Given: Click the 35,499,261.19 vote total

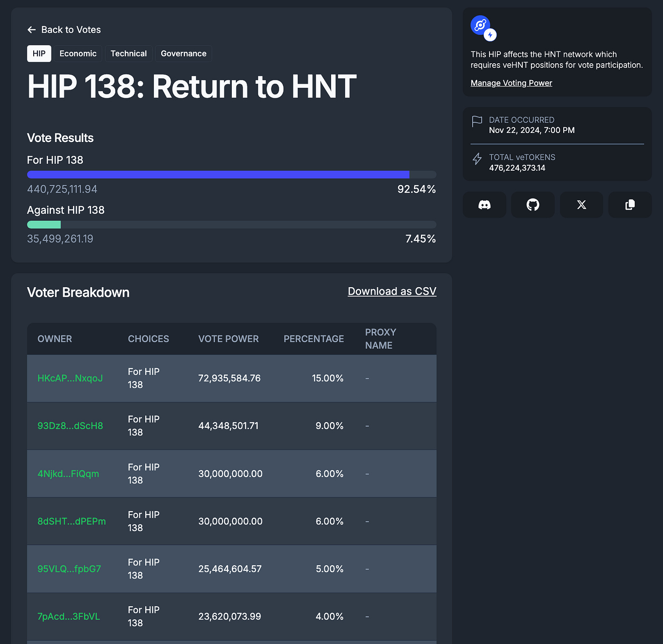Looking at the screenshot, I should 60,239.
